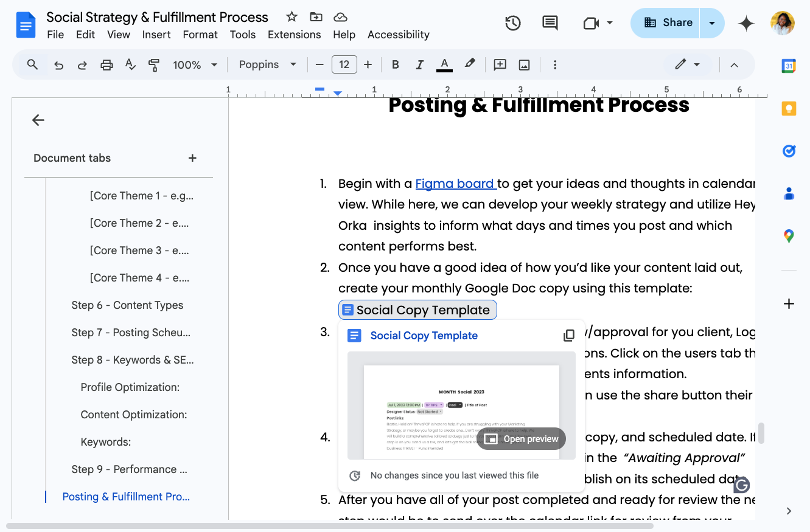Click the font size input field

pos(344,64)
